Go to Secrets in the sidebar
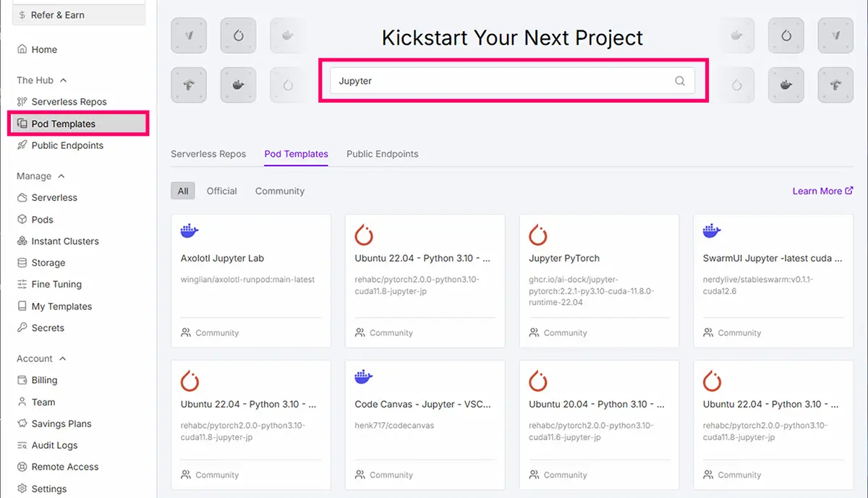 point(48,328)
